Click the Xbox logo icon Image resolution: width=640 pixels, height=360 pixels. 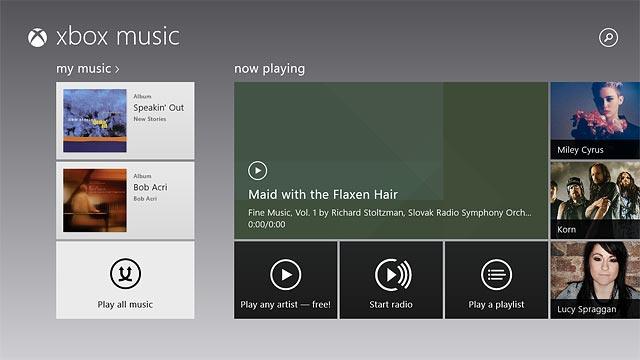pyautogui.click(x=37, y=38)
